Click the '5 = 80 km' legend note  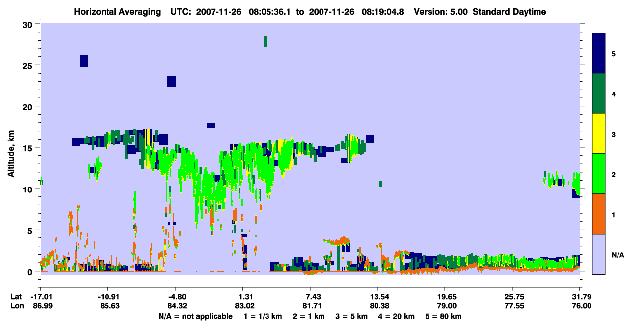[444, 316]
